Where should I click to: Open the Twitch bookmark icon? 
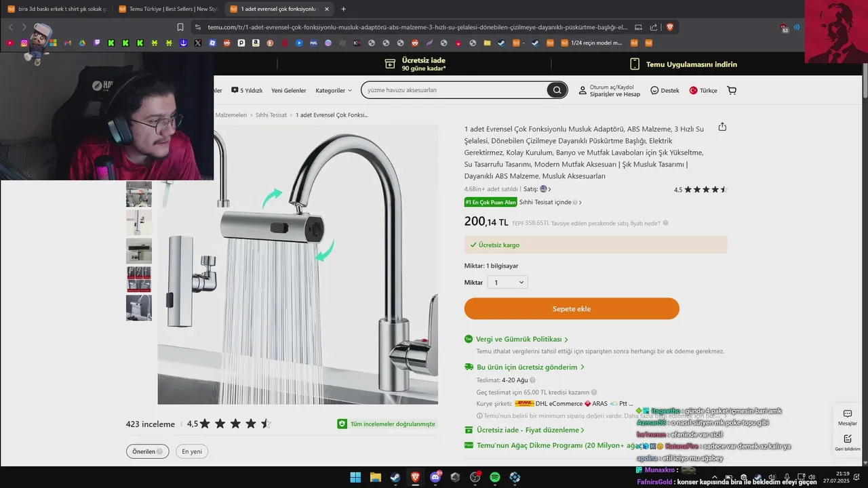(97, 43)
